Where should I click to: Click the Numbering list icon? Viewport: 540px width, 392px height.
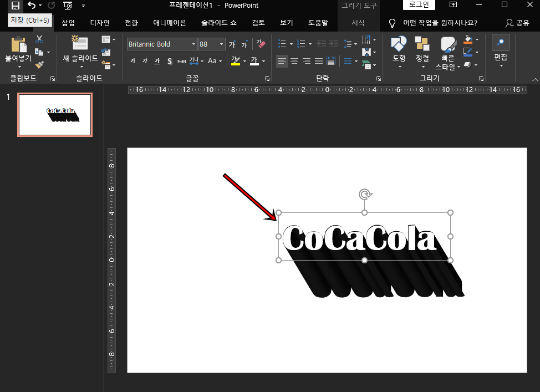(x=301, y=44)
